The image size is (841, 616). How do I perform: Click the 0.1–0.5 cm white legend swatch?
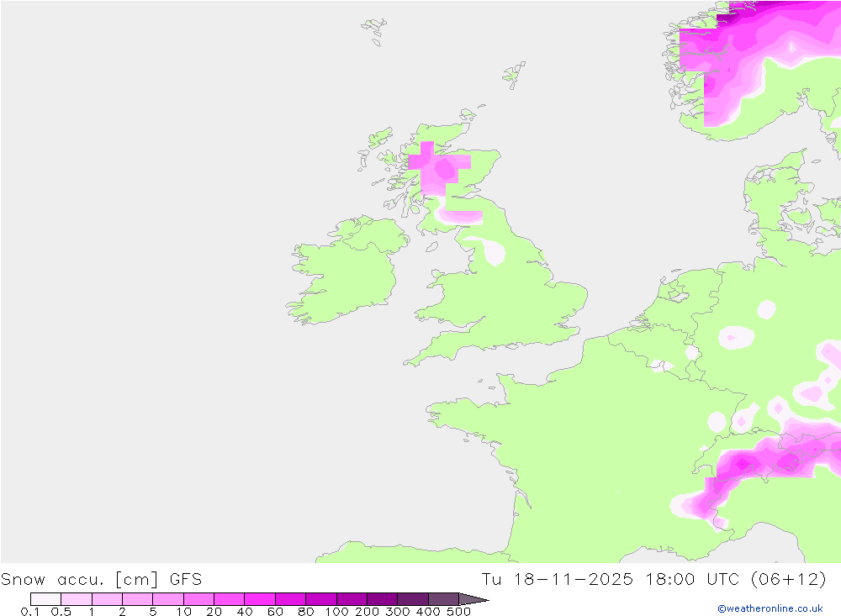click(x=45, y=599)
